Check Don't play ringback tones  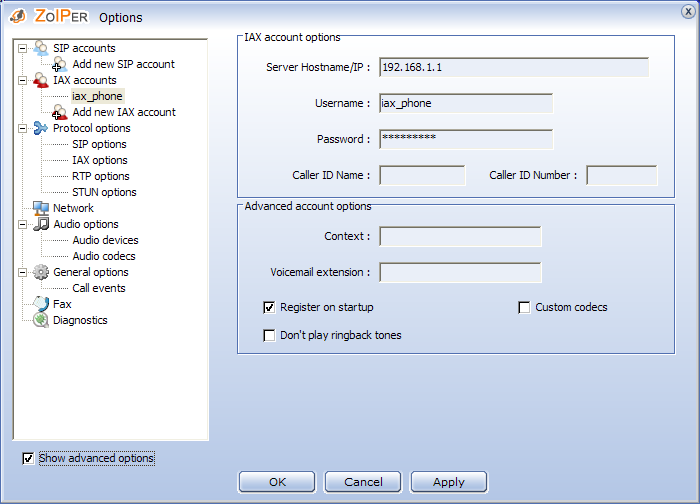(269, 336)
